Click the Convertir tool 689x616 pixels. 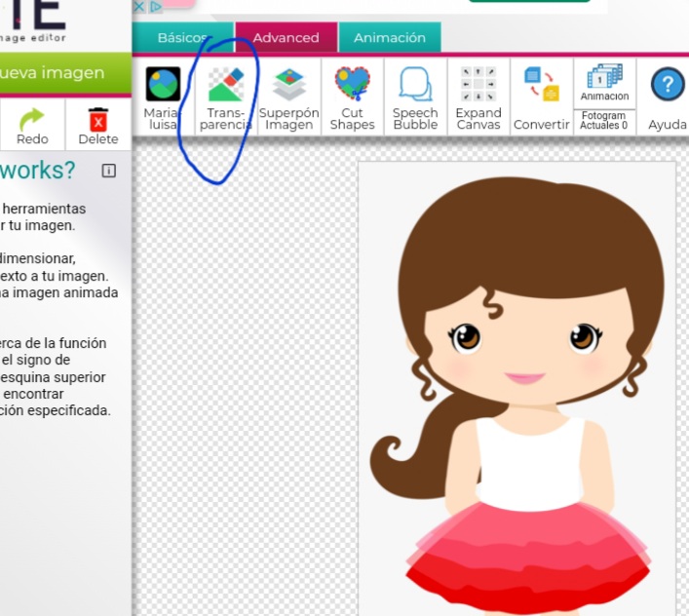(541, 96)
